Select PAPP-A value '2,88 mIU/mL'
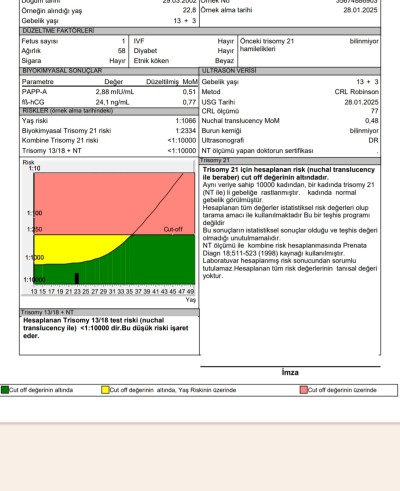Image resolution: width=400 pixels, height=491 pixels. (x=115, y=92)
